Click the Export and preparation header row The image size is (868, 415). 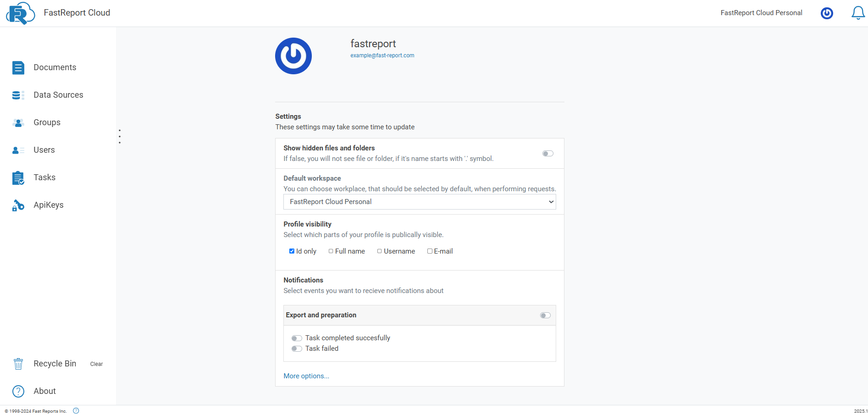(420, 315)
